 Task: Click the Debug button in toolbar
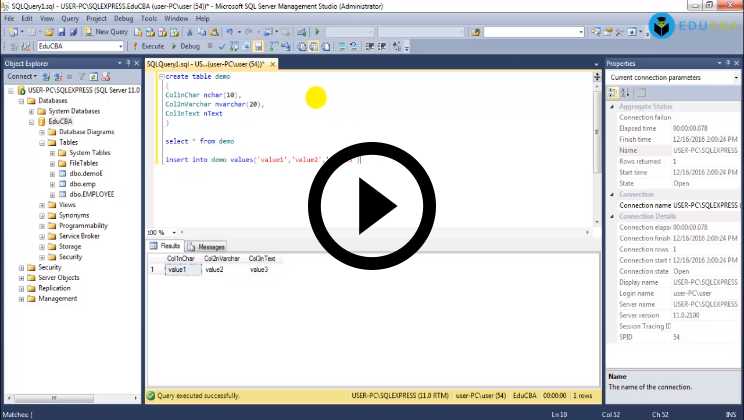click(186, 46)
